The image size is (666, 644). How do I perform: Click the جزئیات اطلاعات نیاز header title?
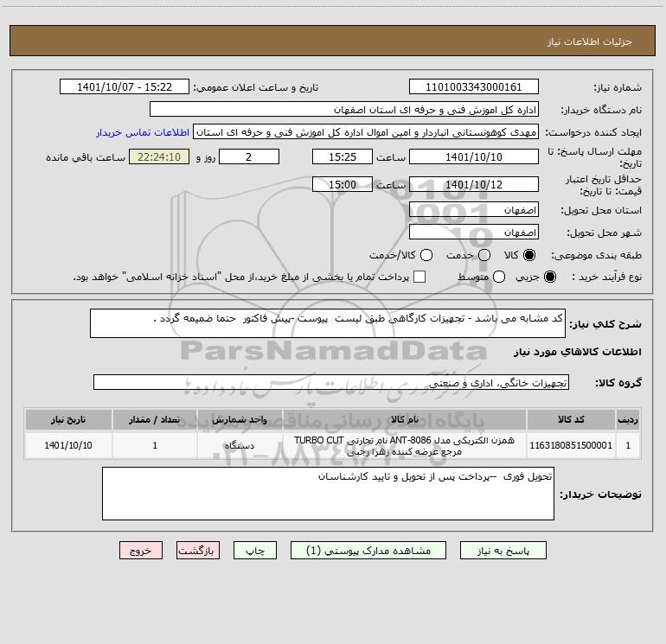(x=589, y=41)
